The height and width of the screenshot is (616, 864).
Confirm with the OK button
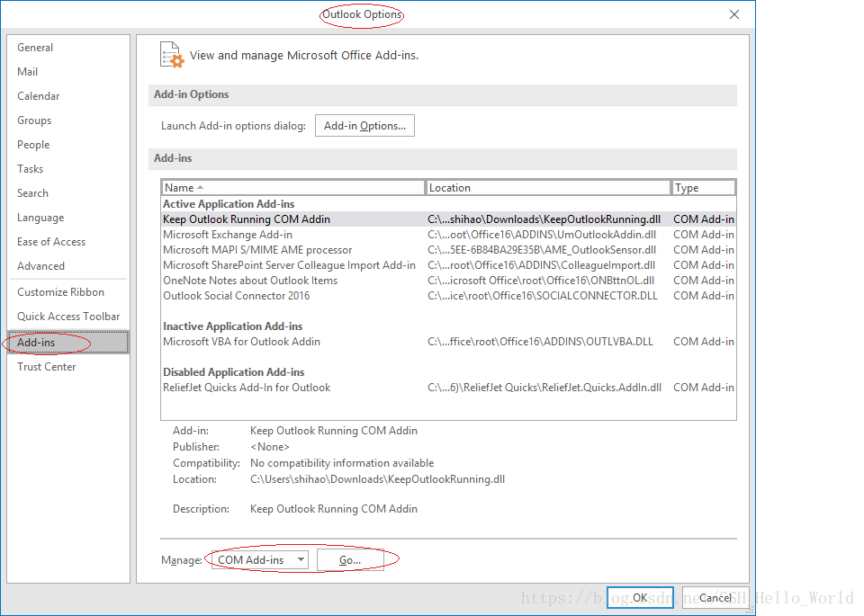(x=640, y=597)
